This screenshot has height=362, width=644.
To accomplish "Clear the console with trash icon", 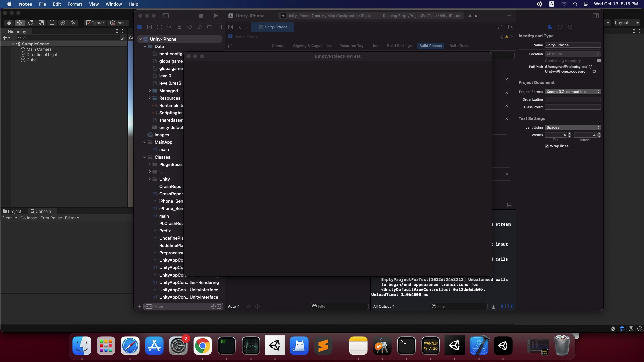I will [493, 306].
